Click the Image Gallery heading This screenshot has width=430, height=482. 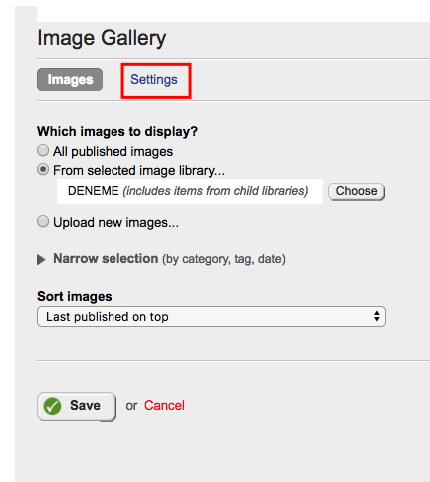pos(102,38)
